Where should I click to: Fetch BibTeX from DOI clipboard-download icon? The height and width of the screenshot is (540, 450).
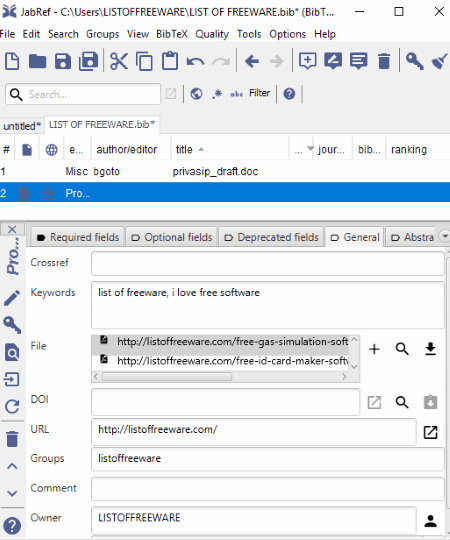(430, 402)
